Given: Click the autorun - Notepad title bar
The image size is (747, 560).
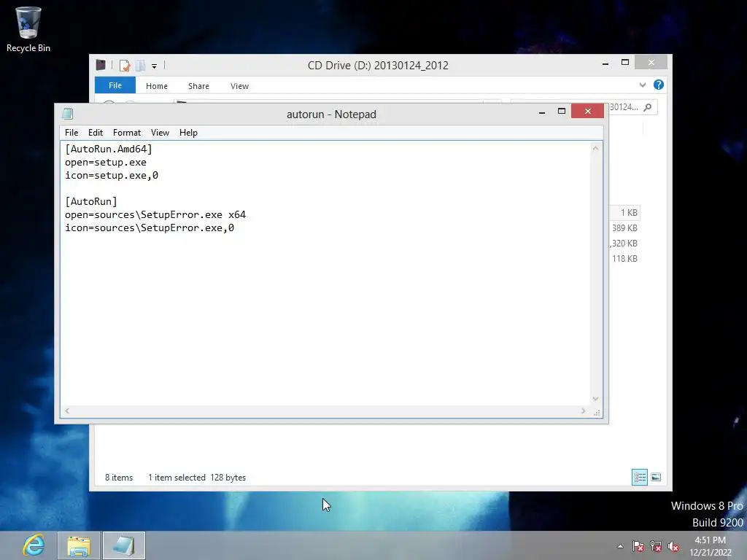Looking at the screenshot, I should (x=331, y=114).
